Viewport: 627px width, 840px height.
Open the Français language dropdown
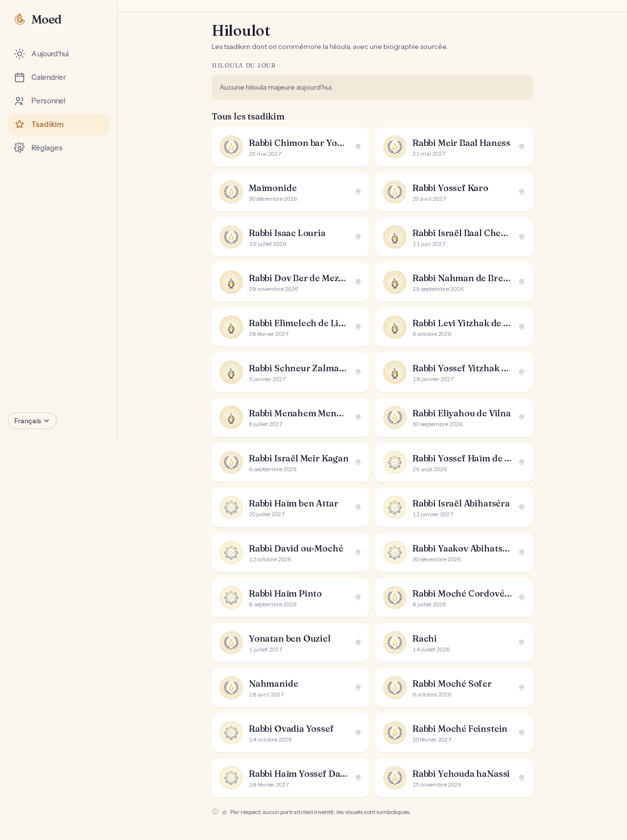(32, 421)
